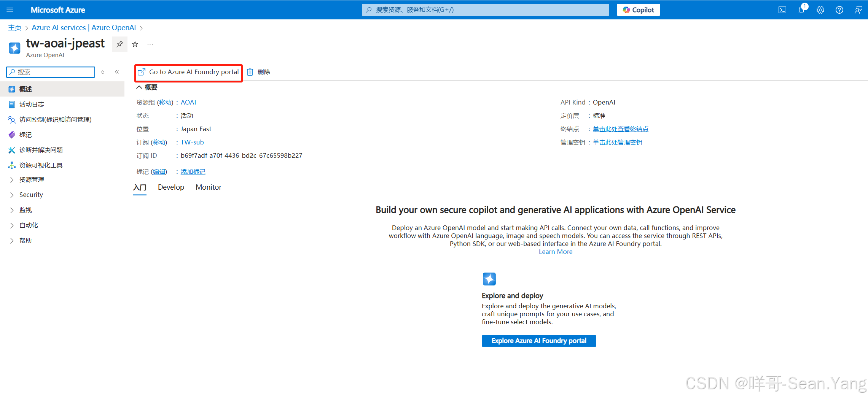This screenshot has height=398, width=868.
Task: Open the more options ellipsis next to title
Action: (150, 44)
